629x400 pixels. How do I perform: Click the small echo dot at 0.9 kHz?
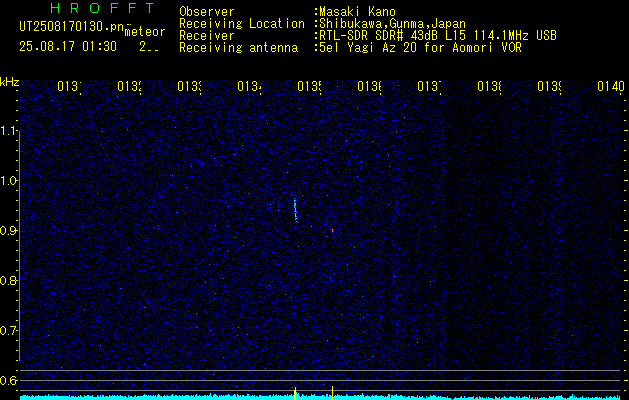tap(333, 231)
